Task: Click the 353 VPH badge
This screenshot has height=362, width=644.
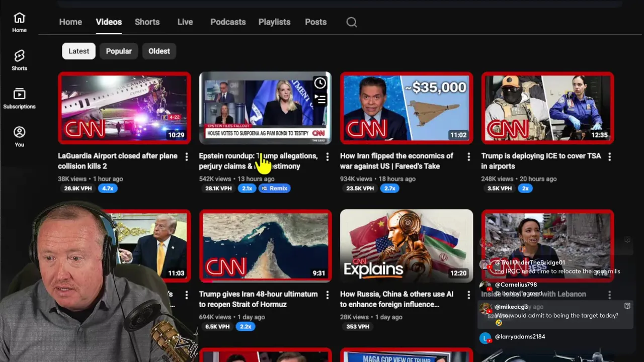Action: (358, 326)
